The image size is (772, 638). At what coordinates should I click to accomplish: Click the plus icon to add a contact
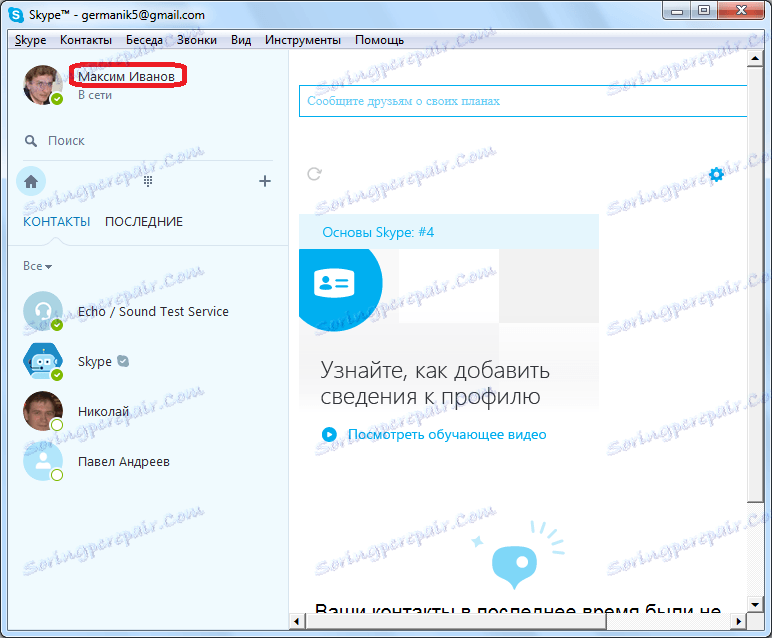[x=265, y=181]
